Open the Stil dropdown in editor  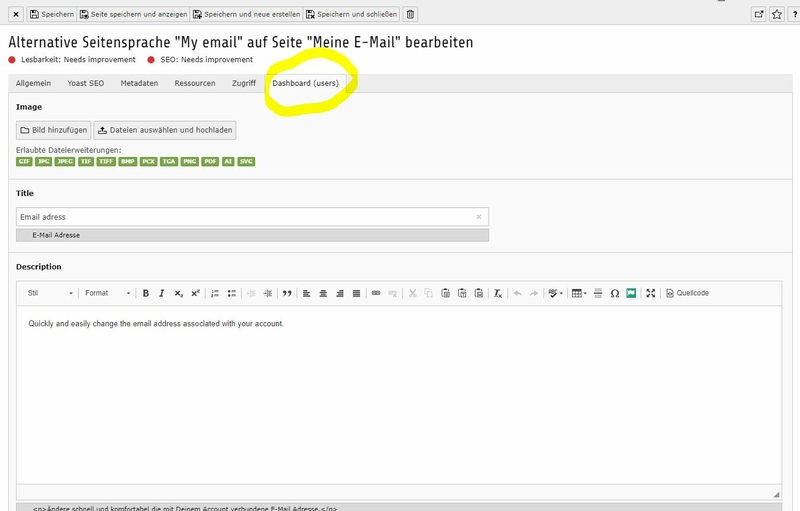coord(49,293)
